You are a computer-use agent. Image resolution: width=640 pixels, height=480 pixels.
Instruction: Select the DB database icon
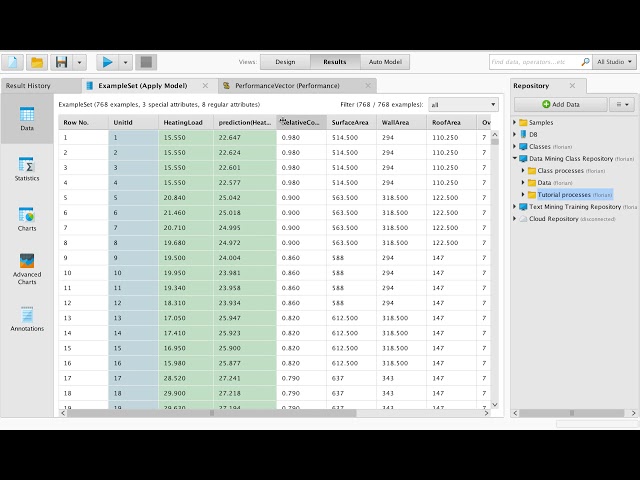click(523, 134)
